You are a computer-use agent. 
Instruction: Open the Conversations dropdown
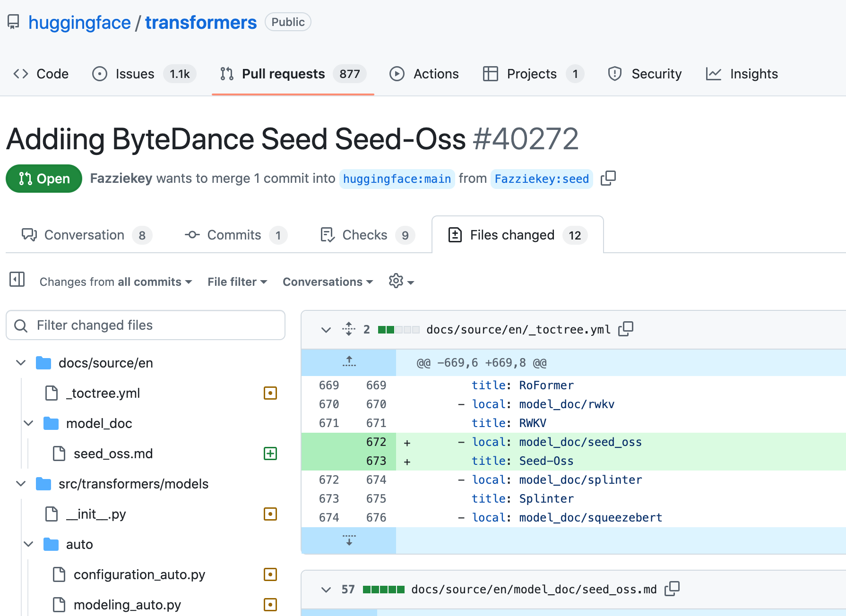coord(328,282)
